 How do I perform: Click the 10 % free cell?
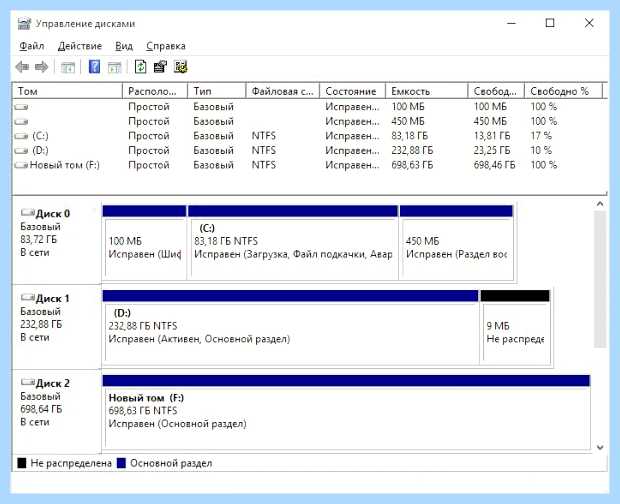click(x=541, y=151)
